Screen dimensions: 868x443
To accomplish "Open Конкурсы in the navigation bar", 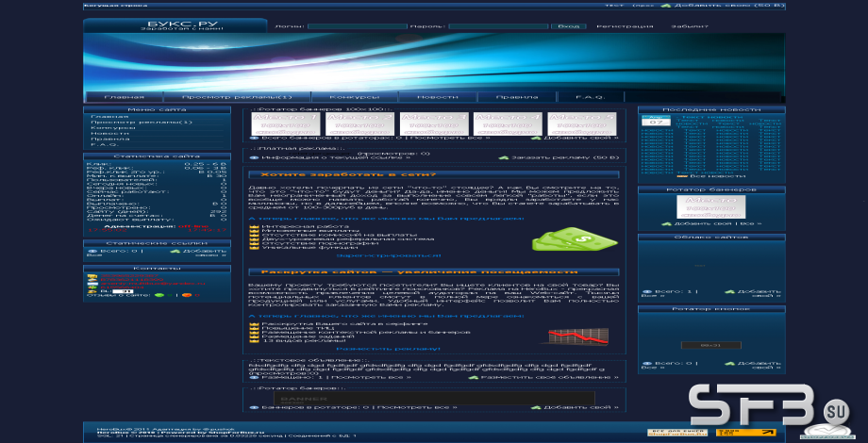I will [x=355, y=97].
